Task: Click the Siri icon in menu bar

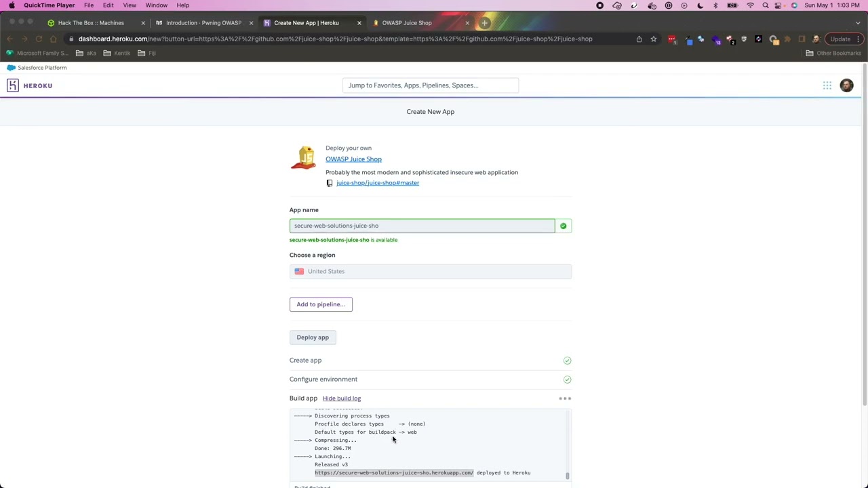Action: 794,5
